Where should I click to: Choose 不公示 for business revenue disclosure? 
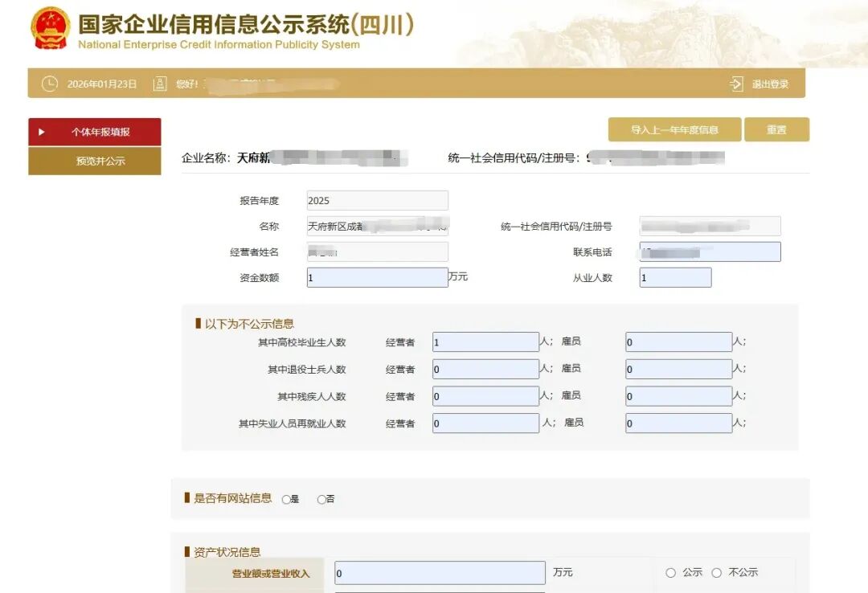click(x=714, y=572)
